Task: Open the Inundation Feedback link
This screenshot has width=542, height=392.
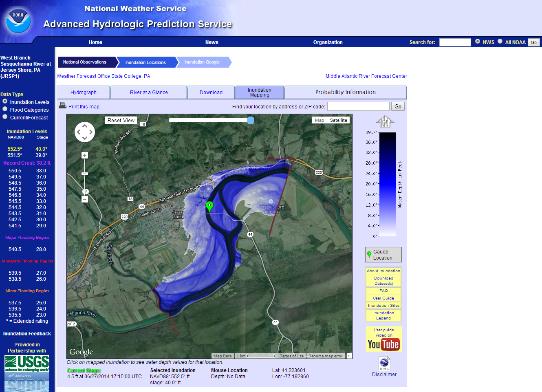Action: [x=27, y=334]
